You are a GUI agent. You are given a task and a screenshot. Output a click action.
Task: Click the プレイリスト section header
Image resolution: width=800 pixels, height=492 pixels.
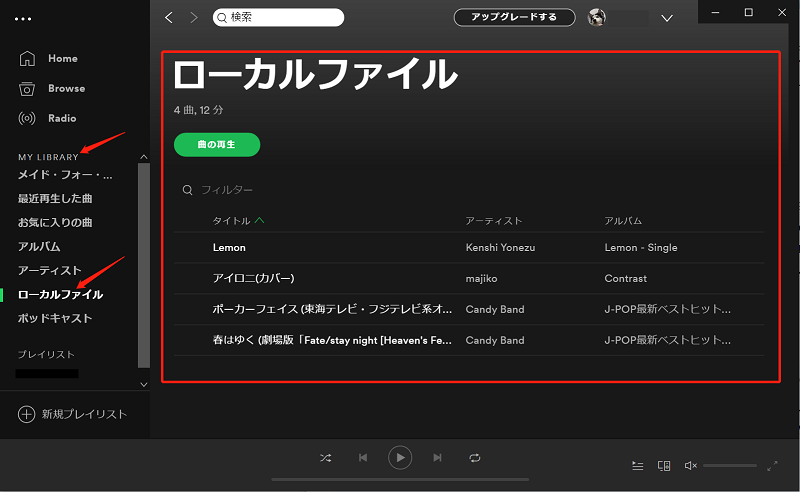click(x=46, y=355)
